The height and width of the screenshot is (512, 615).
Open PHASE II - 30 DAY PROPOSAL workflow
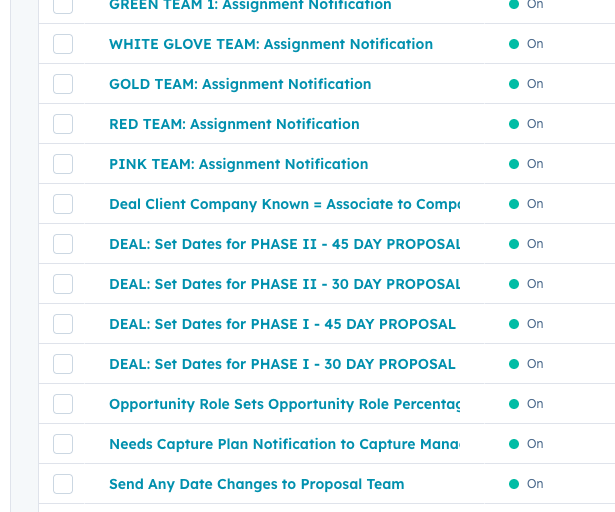tap(284, 284)
